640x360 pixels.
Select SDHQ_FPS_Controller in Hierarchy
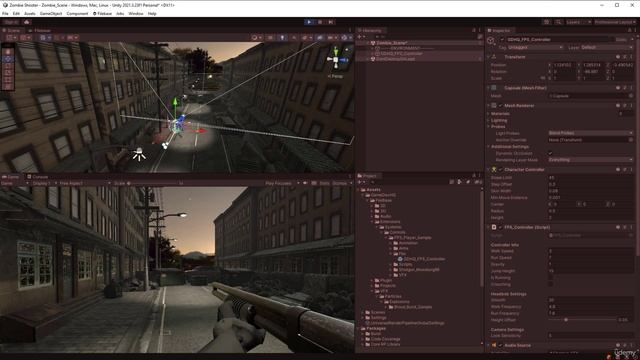pos(402,53)
